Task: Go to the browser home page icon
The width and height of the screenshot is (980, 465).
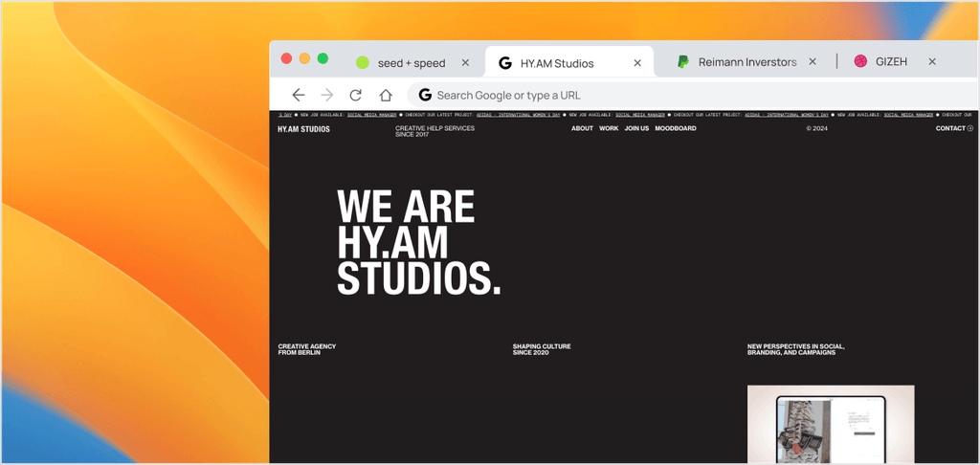Action: tap(386, 95)
